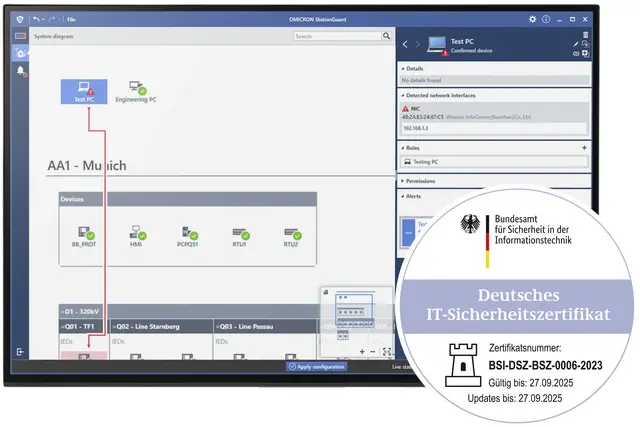Click the StationGuard shield logo icon
The width and height of the screenshot is (640, 427).
point(20,19)
